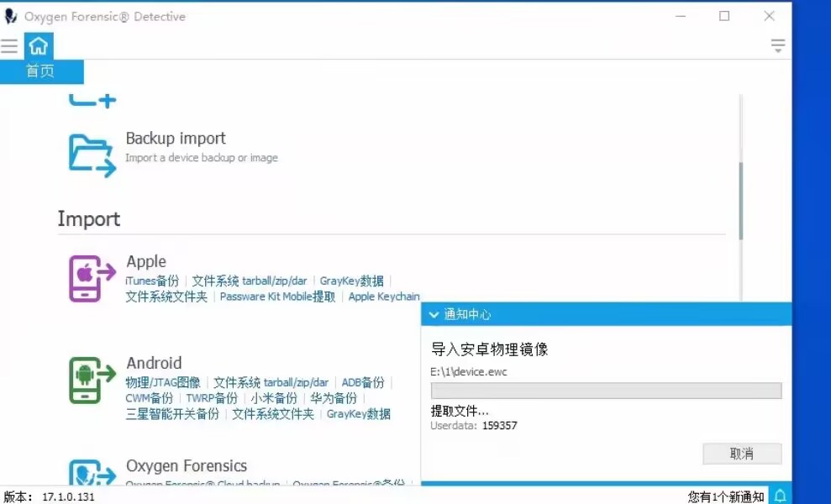The image size is (831, 504).
Task: Cancel the import with 取消 button
Action: pyautogui.click(x=742, y=454)
